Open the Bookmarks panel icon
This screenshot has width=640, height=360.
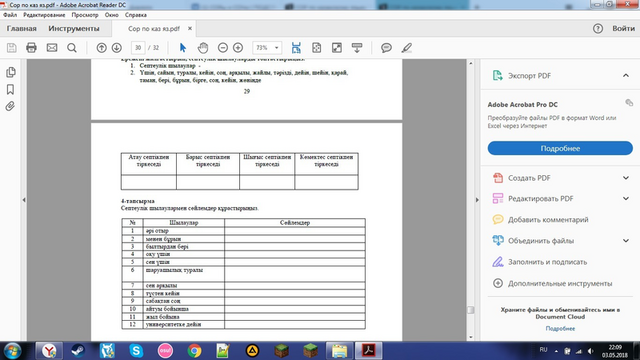click(10, 89)
